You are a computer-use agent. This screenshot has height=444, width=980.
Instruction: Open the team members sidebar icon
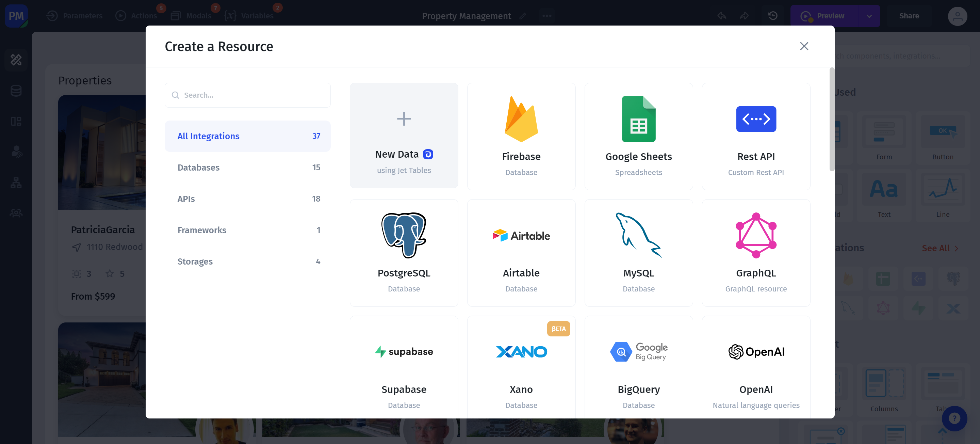(16, 213)
